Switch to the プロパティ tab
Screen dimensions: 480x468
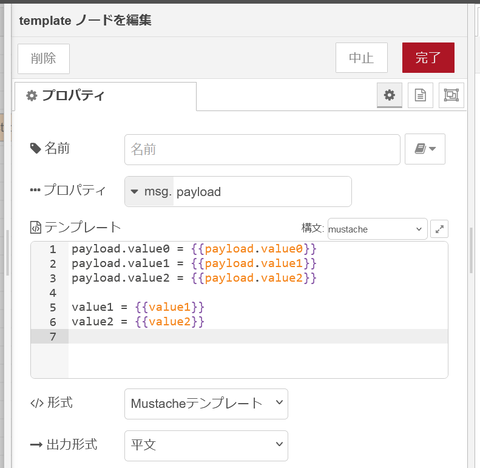click(x=105, y=96)
